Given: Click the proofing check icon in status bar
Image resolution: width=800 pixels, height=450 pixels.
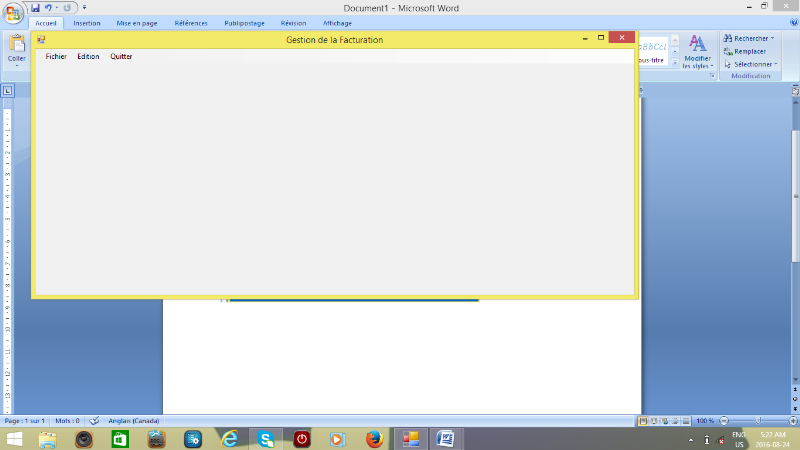Looking at the screenshot, I should click(x=94, y=421).
